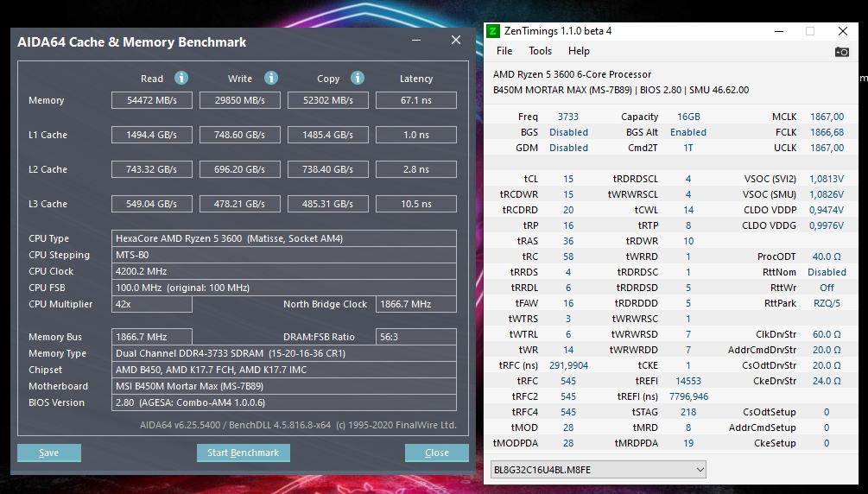Viewport: 868px width, 494px height.
Task: Click the ProcODT value 40.0 Ω
Action: coord(827,256)
